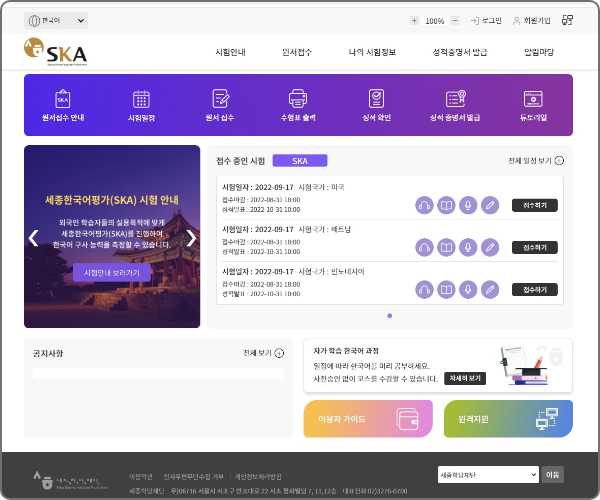Viewport: 600px width, 500px height.
Task: Click the QR code icon in the top bar
Action: 567,20
